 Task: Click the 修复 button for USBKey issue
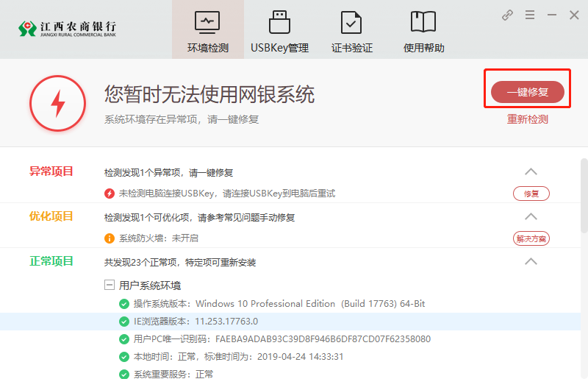tap(531, 194)
